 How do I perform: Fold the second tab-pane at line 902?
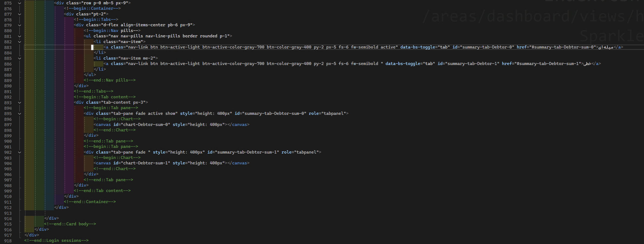(19, 152)
